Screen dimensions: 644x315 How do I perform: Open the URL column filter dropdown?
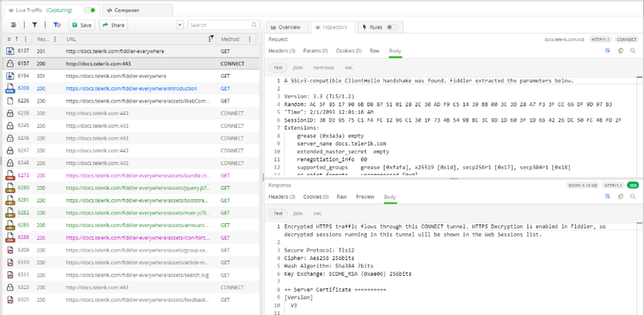click(x=211, y=39)
